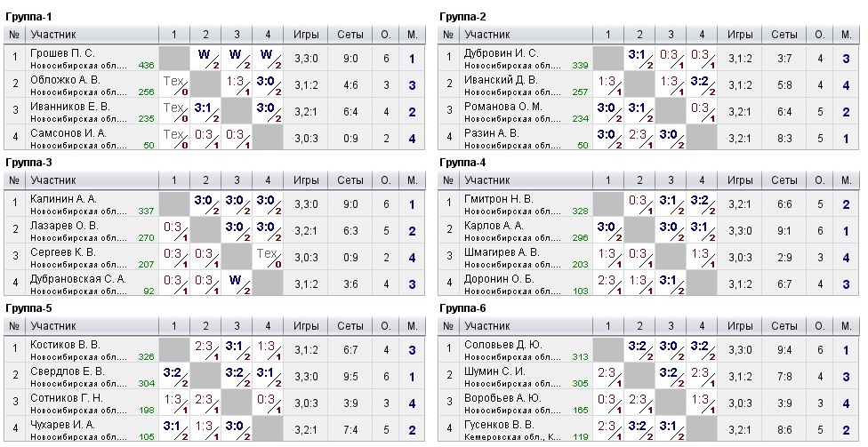Screen dimensions: 868x447
Task: Click rating 339 next to Дубровин
Action: coord(580,66)
